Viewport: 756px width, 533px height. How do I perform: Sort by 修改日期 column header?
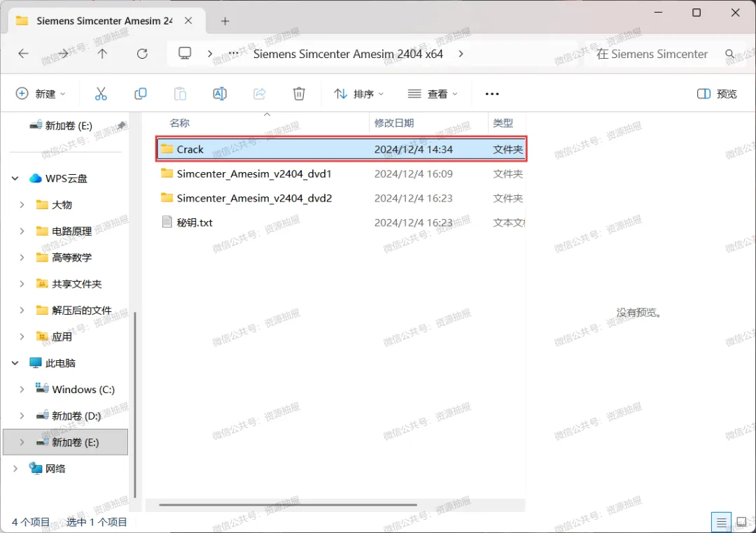394,123
